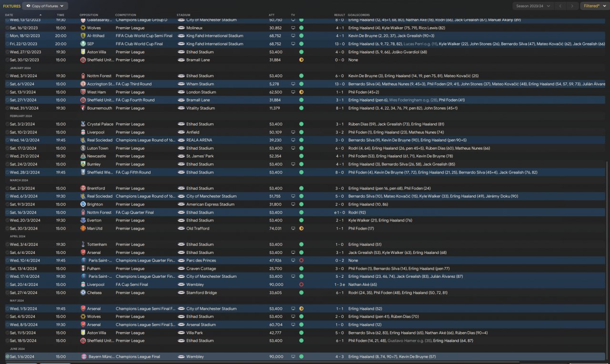Image resolution: width=610 pixels, height=364 pixels.
Task: Click the Newcastle club badge
Action: [x=83, y=156]
